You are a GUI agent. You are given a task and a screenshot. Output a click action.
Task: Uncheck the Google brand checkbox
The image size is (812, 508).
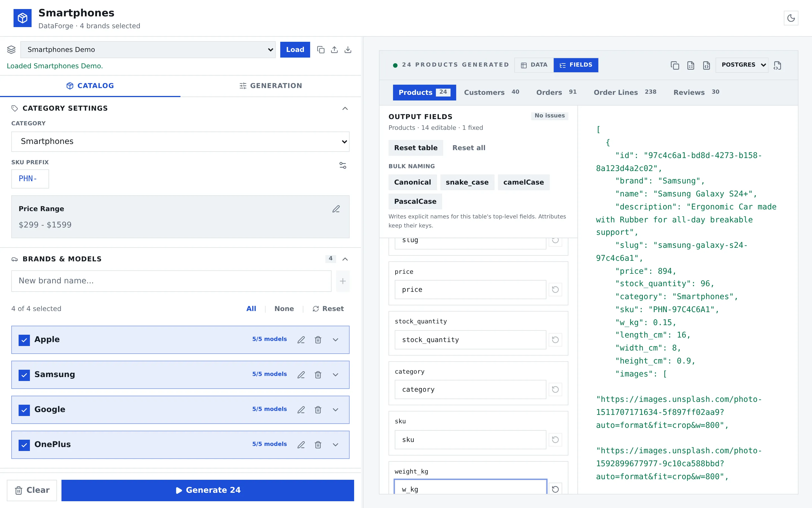24,410
